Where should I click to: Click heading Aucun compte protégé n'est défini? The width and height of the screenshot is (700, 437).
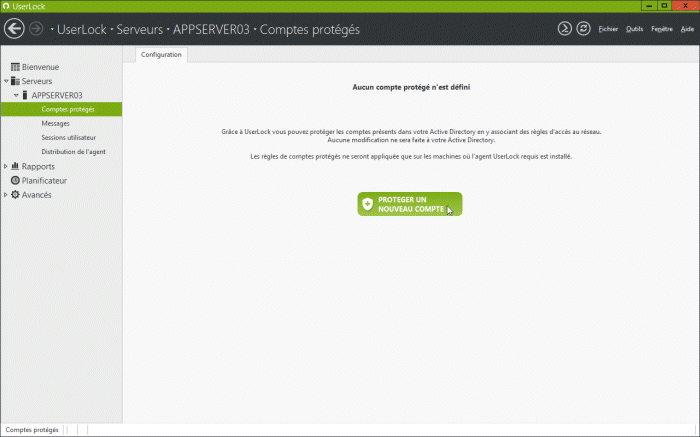pos(411,87)
